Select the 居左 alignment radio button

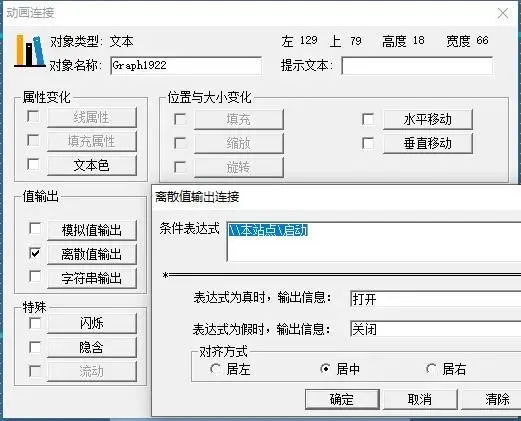215,369
